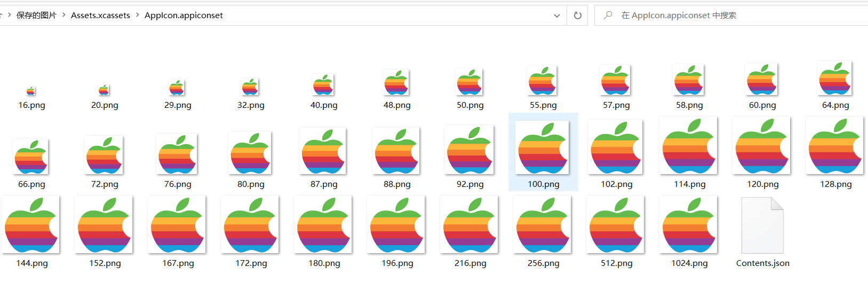Select the 87.png apple thumbnail
This screenshot has height=298, width=868.
coord(323,151)
